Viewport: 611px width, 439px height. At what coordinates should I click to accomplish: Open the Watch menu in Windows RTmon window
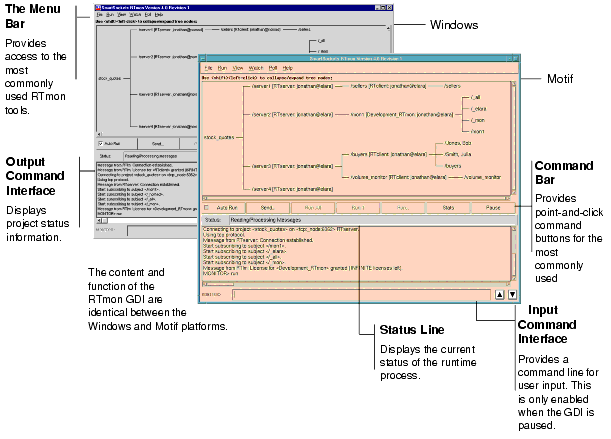[x=135, y=15]
